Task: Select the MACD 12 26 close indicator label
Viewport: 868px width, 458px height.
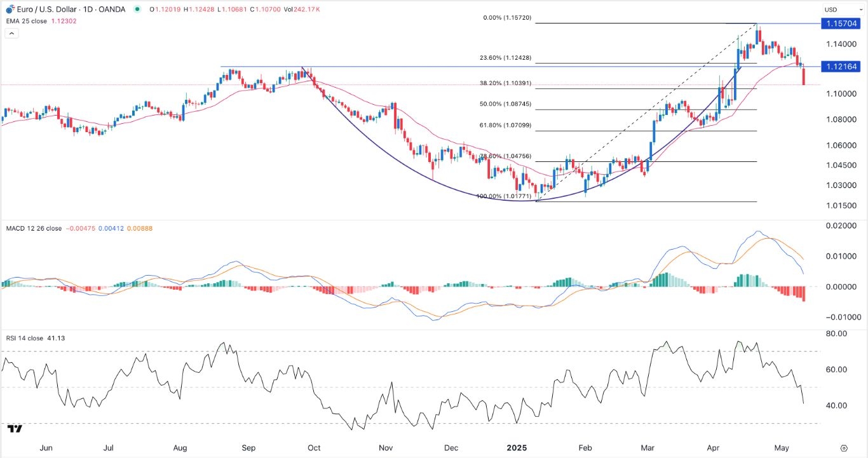Action: pyautogui.click(x=32, y=228)
